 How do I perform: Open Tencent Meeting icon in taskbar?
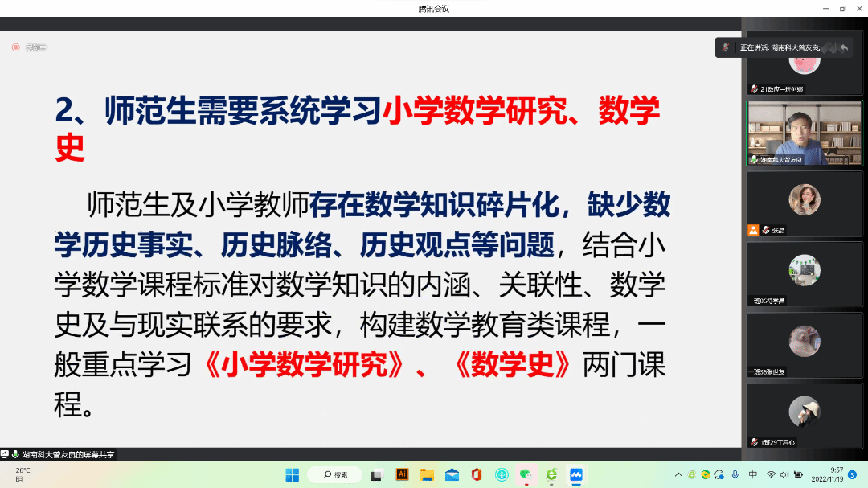[575, 474]
